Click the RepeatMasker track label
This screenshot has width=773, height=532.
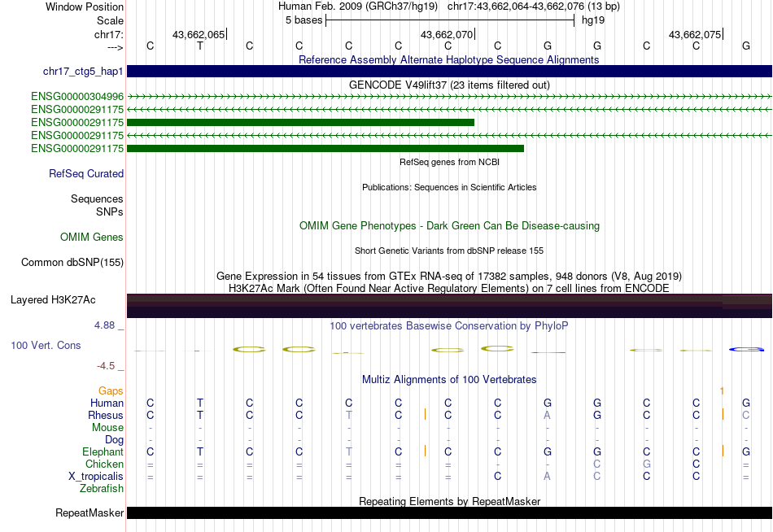click(90, 512)
